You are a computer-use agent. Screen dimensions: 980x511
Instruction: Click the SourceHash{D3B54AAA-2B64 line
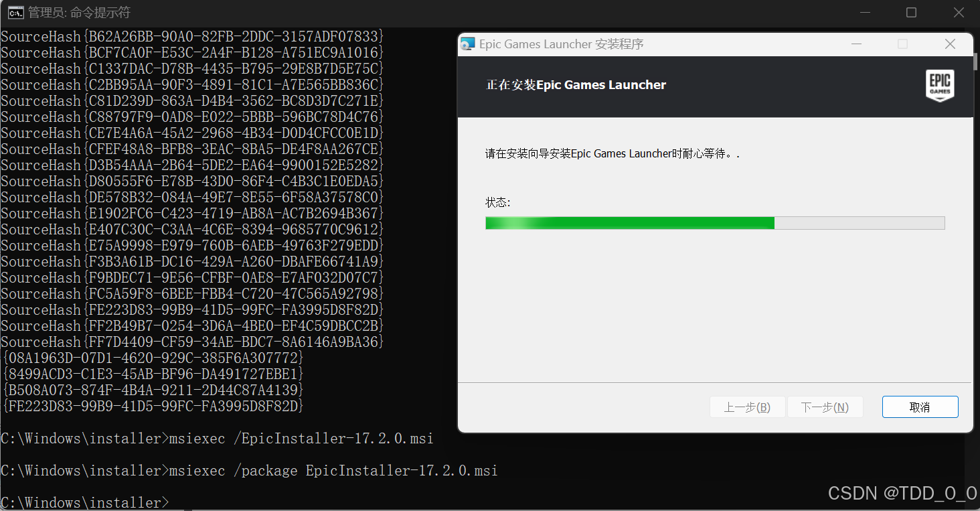193,165
